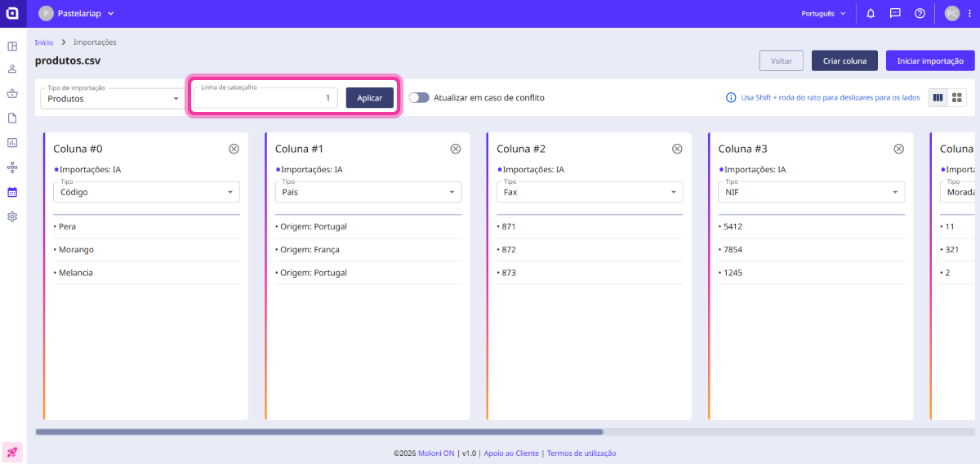Image resolution: width=980 pixels, height=464 pixels.
Task: Open the chat messages icon
Action: coord(895,13)
